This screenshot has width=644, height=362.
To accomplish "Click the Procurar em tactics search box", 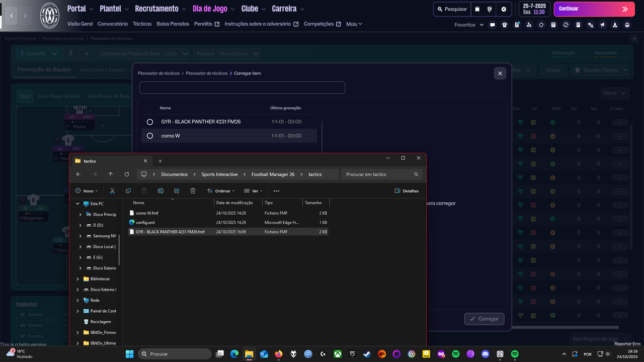I will [382, 174].
